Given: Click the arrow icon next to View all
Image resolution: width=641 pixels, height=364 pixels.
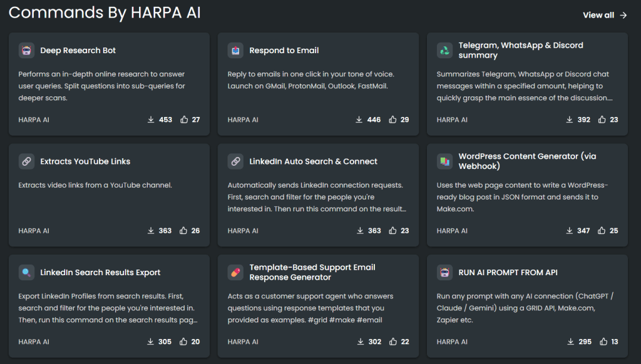Looking at the screenshot, I should tap(623, 15).
